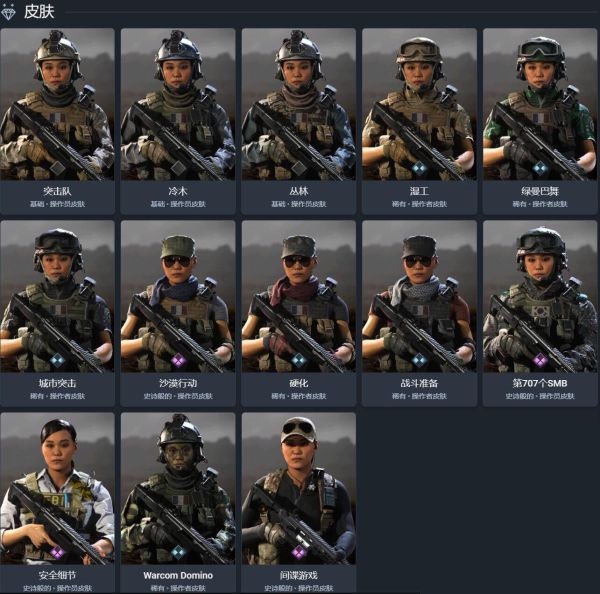This screenshot has width=600, height=594.
Task: Click the purple rarity badge on 第707个SMB skin
Action: tap(540, 361)
